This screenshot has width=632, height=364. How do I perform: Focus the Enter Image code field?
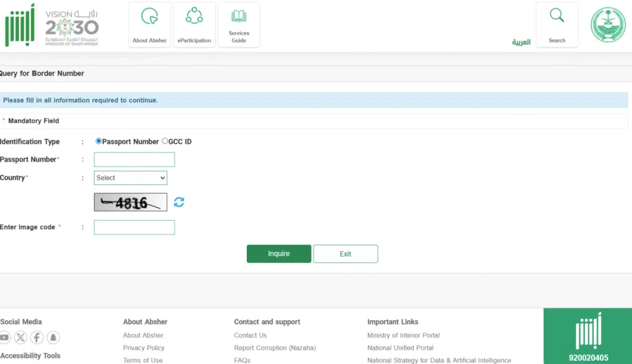click(134, 228)
